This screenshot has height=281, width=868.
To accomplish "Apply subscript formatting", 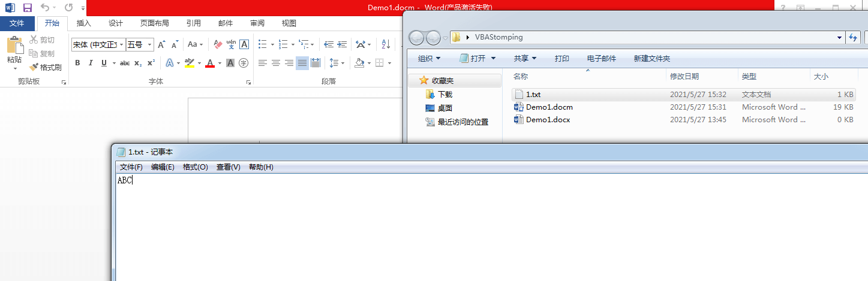I will pyautogui.click(x=138, y=63).
